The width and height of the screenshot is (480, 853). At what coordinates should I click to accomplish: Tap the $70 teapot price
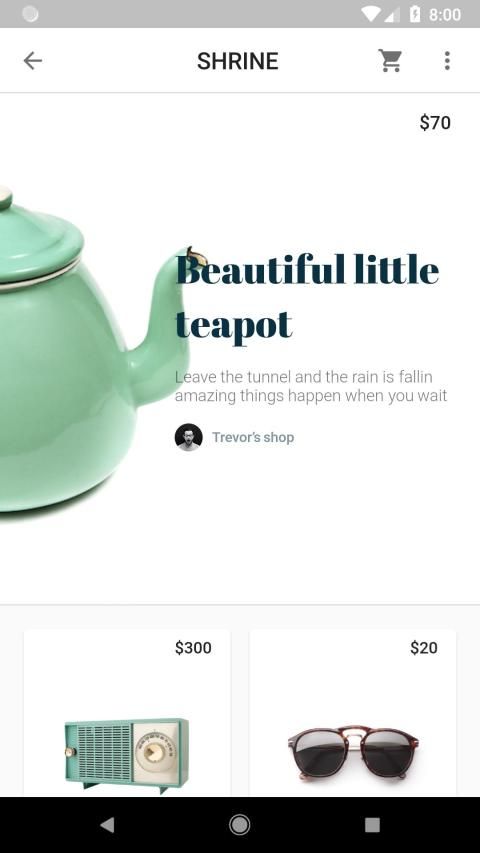[435, 122]
